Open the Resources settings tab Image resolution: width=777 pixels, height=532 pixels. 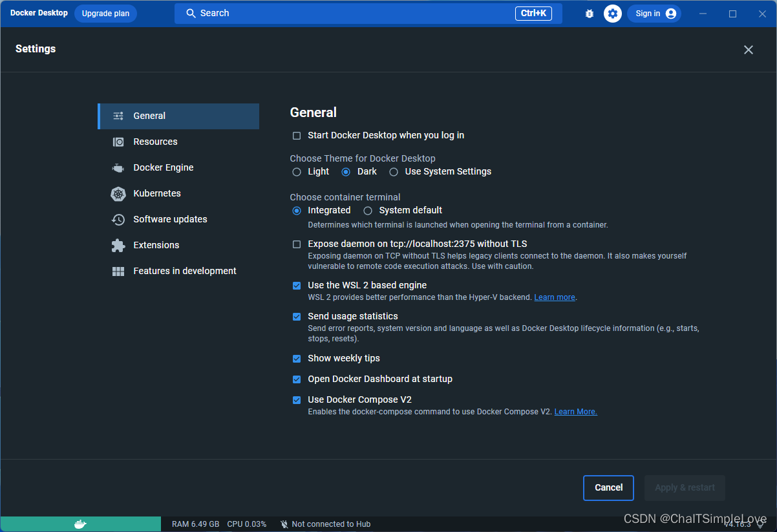178,142
